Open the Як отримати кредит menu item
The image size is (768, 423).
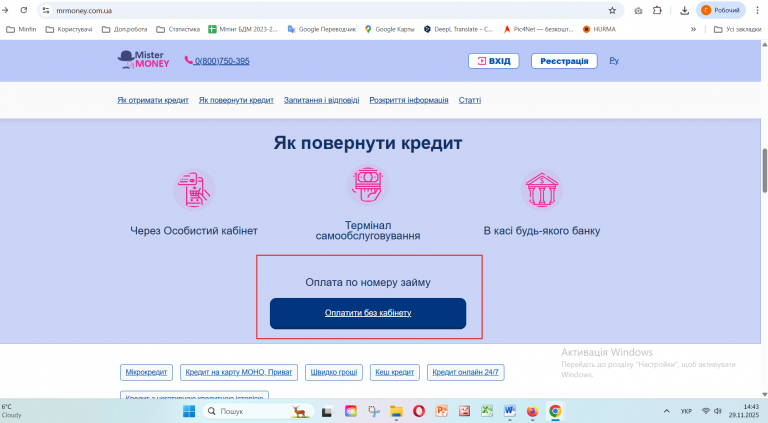[x=153, y=100]
